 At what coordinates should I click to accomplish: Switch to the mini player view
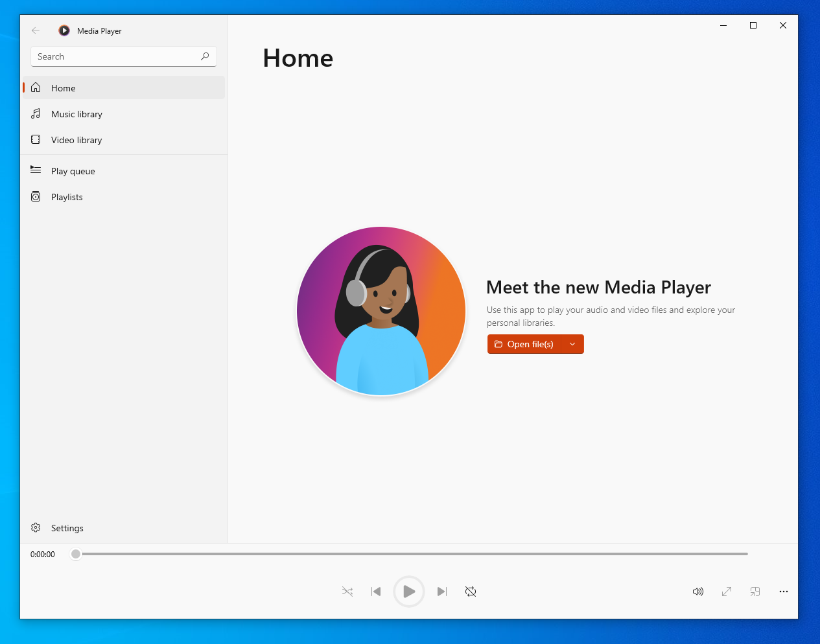click(x=755, y=592)
